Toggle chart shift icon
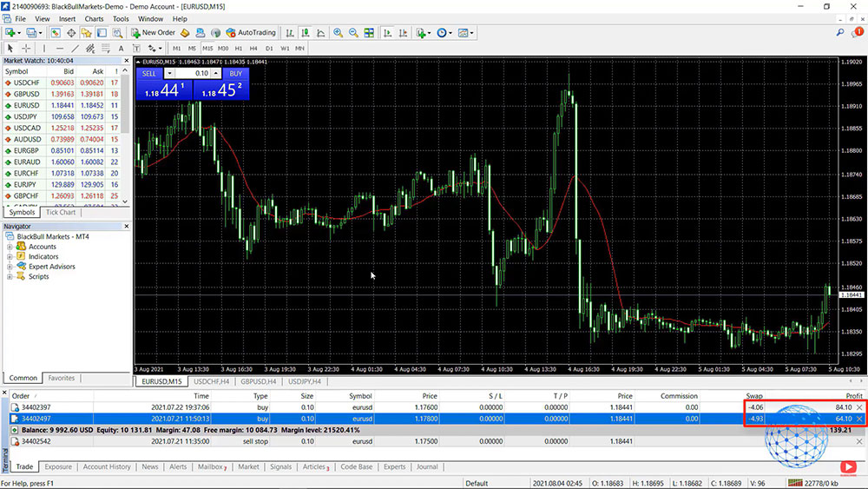The height and width of the screenshot is (489, 868). 403,33
